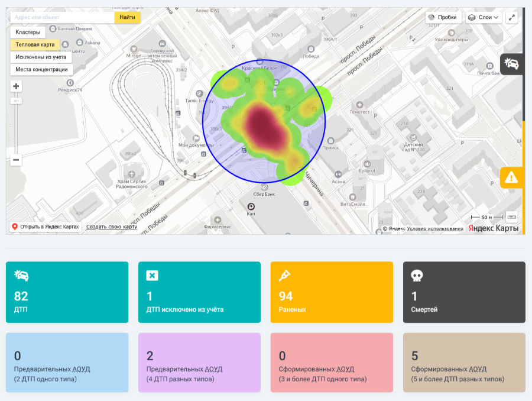Open the car crash side panel icon
Screen dimensions: 532x401
[511, 64]
